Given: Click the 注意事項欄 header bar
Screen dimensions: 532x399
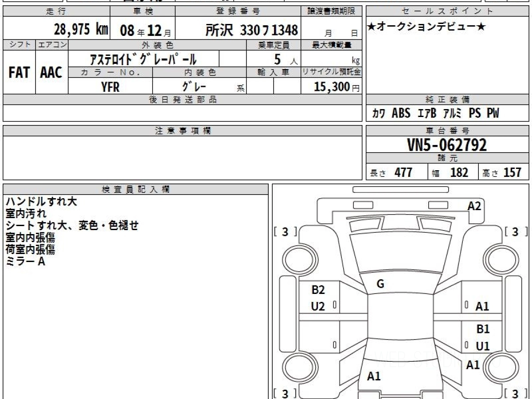Looking at the screenshot, I should (183, 131).
